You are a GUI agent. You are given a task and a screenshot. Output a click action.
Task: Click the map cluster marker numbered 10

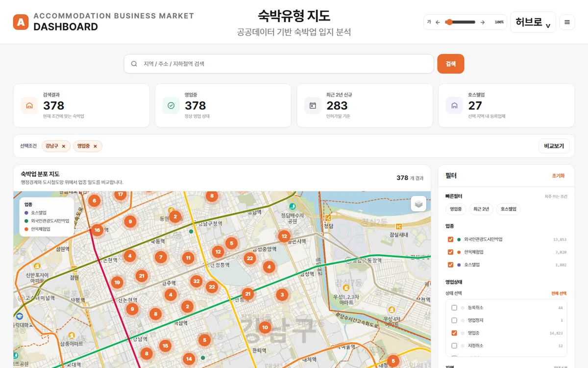[x=265, y=327]
